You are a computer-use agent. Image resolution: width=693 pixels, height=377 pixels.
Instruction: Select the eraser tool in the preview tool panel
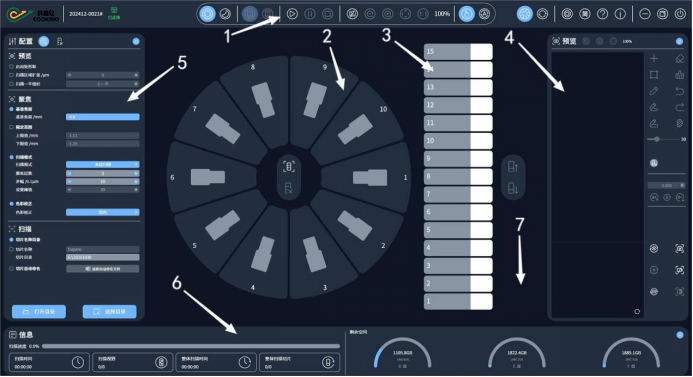(x=680, y=58)
